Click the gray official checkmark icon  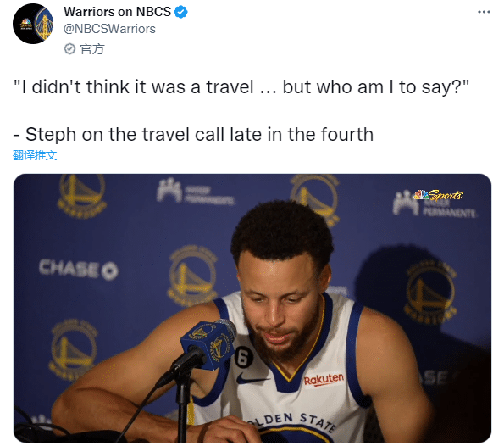69,49
